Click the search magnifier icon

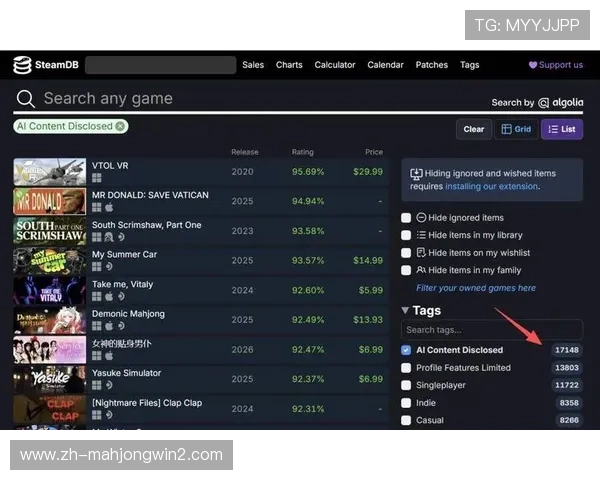click(x=25, y=99)
